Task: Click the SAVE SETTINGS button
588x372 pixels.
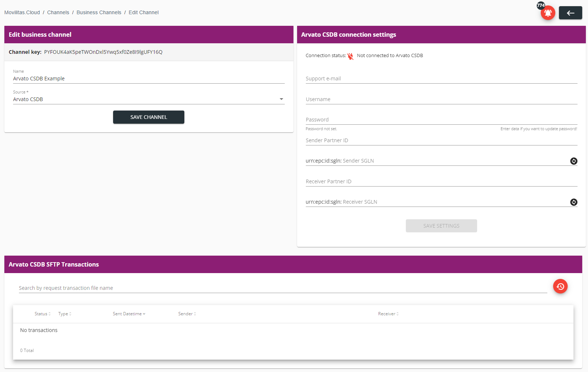Action: (x=441, y=226)
